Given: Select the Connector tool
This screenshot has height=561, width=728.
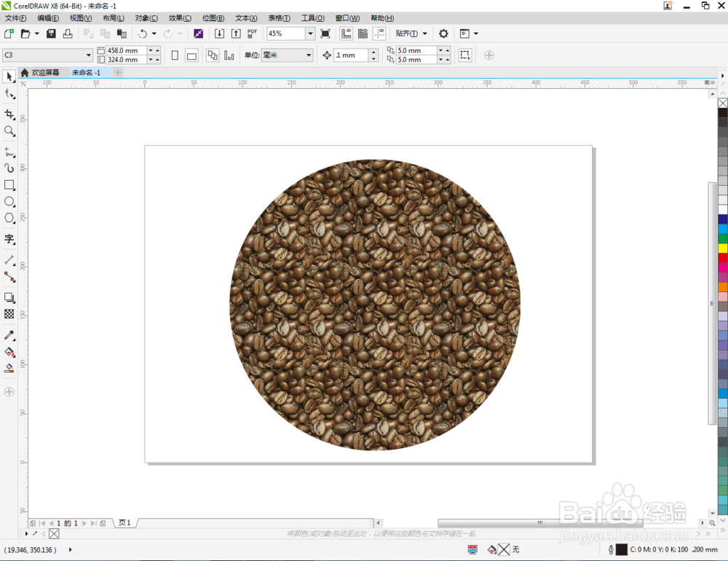Looking at the screenshot, I should 9,277.
